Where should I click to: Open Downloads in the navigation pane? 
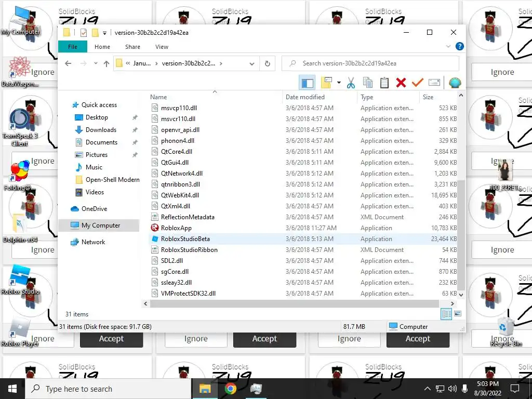[x=101, y=130]
